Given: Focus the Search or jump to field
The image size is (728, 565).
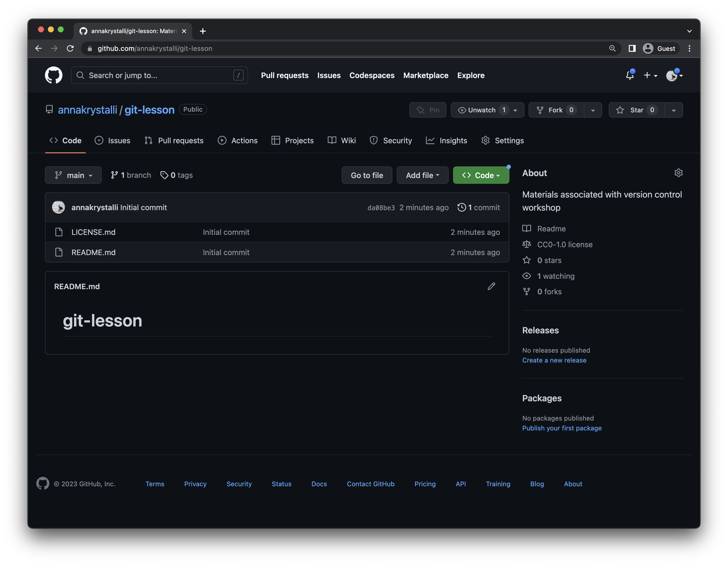Looking at the screenshot, I should [159, 75].
